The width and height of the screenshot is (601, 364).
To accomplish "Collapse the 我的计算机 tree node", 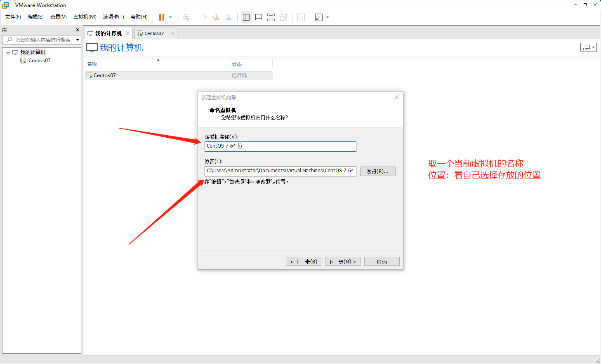I will coord(7,52).
